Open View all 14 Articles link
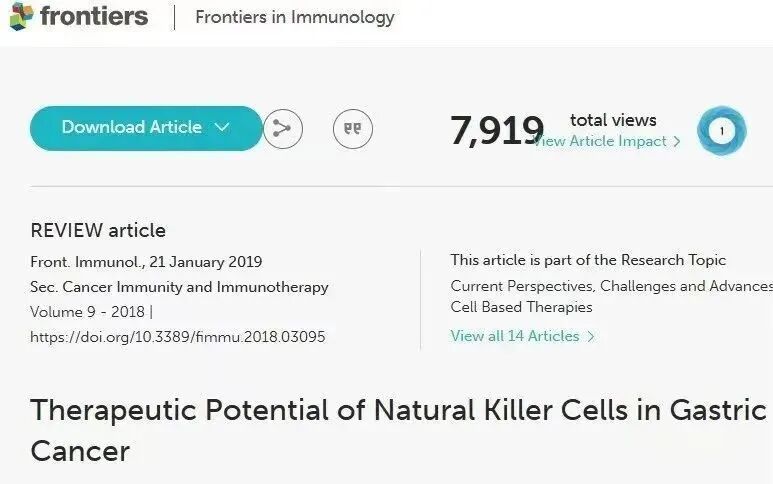 point(515,336)
